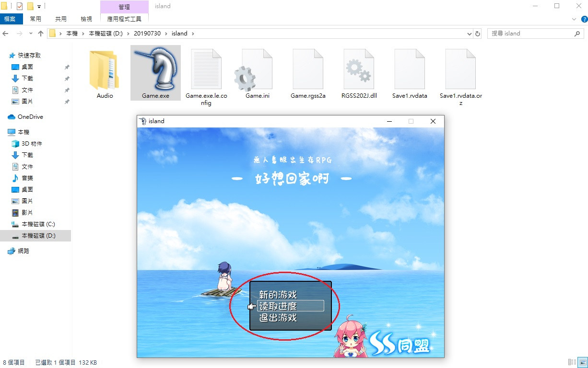The width and height of the screenshot is (588, 368).
Task: Select the Game.ini settings file
Action: (257, 70)
